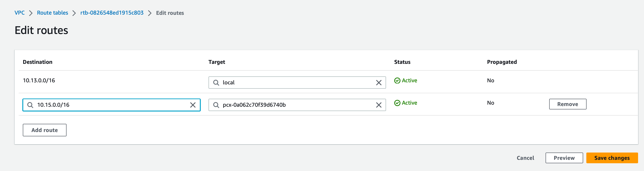Click the search icon in local target field
644x171 pixels.
[216, 83]
